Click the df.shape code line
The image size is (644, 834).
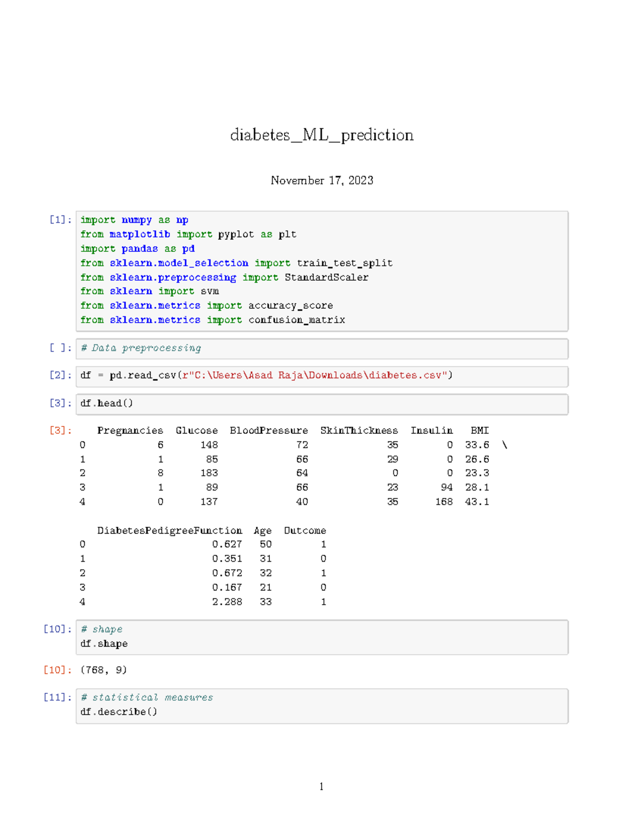[104, 644]
